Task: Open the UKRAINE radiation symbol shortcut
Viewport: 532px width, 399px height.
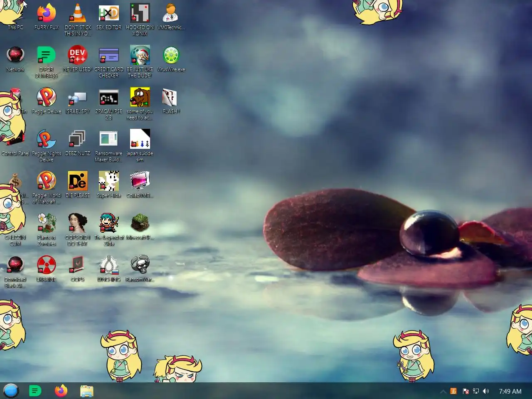Action: [47, 265]
